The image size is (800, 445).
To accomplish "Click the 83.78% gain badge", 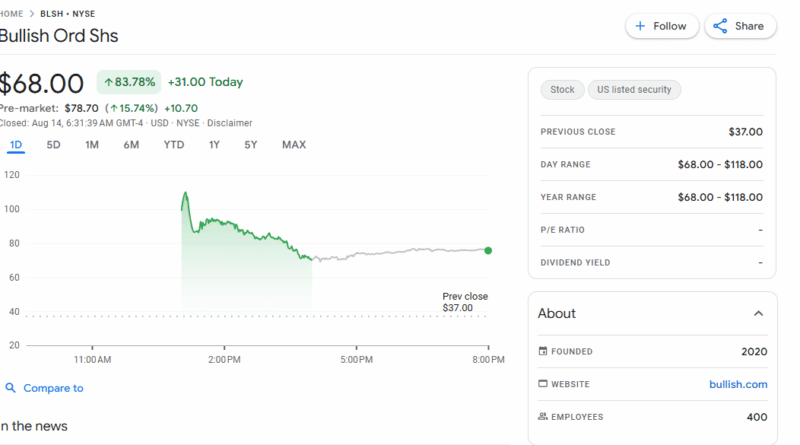I will coord(129,82).
